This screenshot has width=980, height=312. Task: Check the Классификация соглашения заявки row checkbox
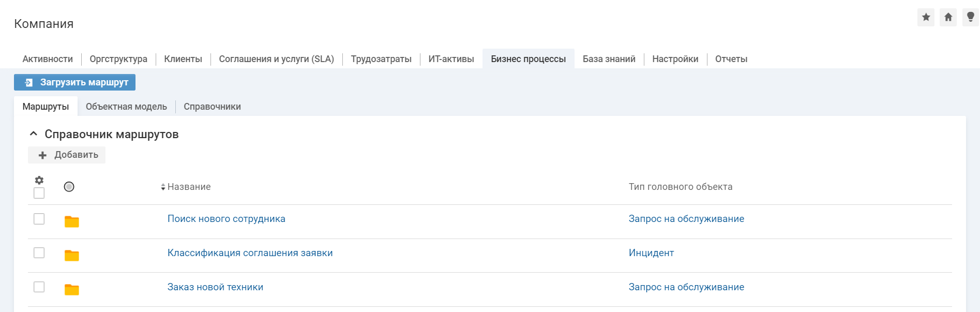click(39, 252)
